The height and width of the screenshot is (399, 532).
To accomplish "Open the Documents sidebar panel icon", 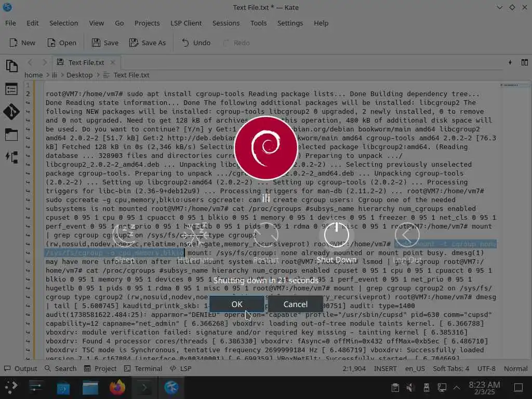I will (11, 66).
